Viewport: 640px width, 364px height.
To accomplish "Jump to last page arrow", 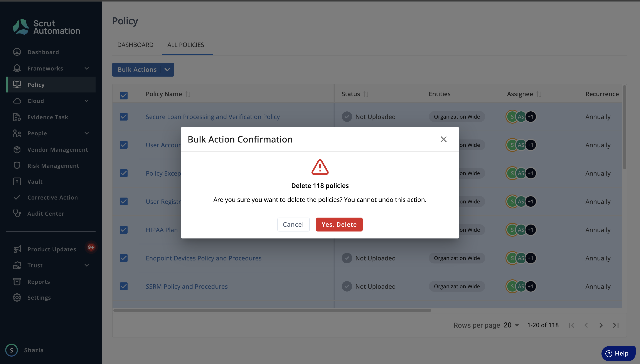I will click(616, 325).
